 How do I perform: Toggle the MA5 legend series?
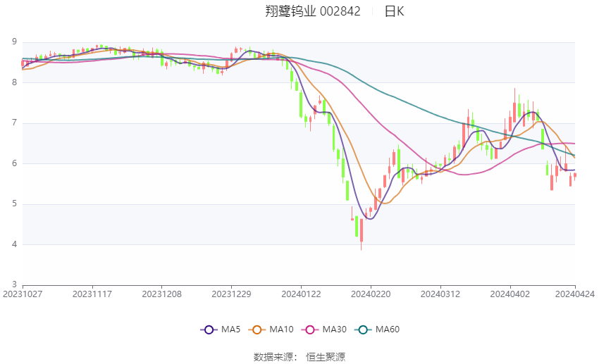[221, 330]
